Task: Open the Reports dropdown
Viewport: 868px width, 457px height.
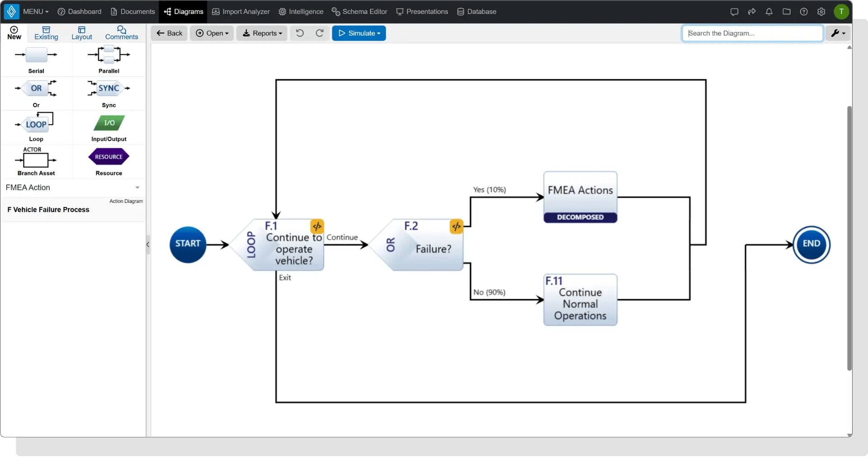Action: click(x=262, y=33)
